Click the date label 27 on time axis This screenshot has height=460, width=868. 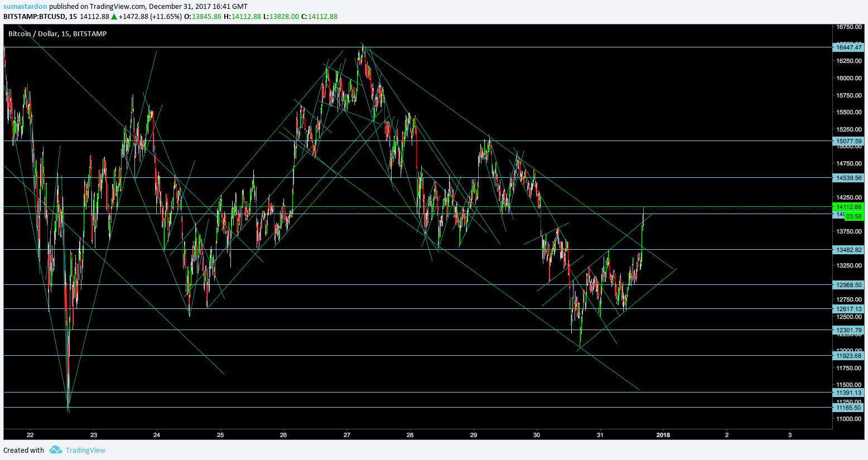(347, 435)
